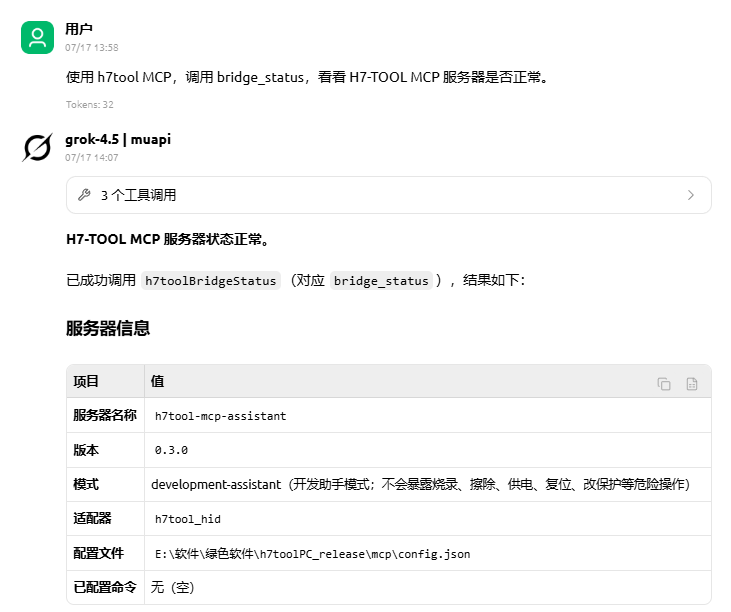Click the 服务器信息 section heading
This screenshot has height=612, width=731.
pos(108,328)
